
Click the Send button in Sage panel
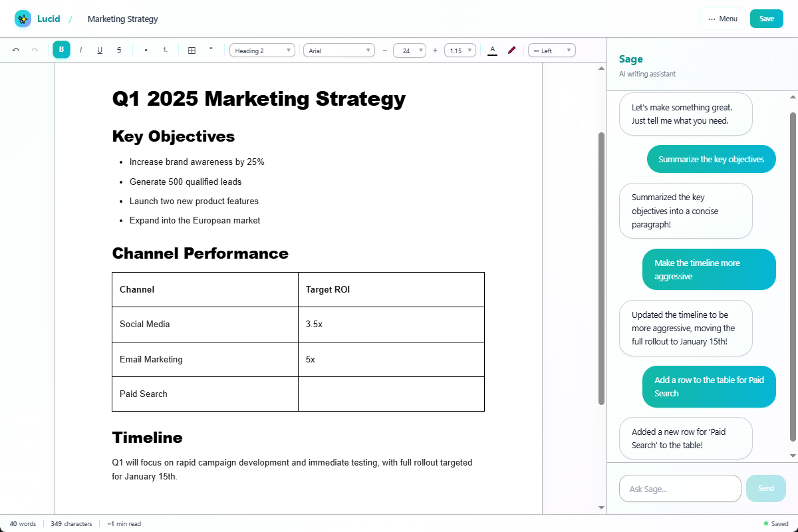point(765,488)
